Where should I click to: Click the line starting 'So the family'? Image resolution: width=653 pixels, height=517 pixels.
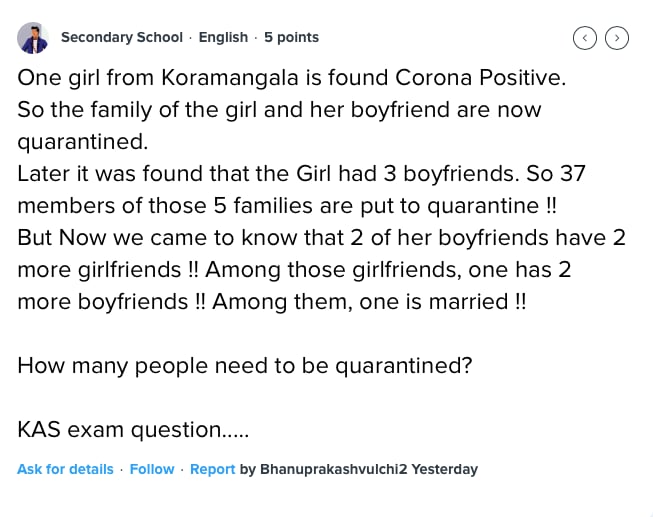tap(279, 109)
